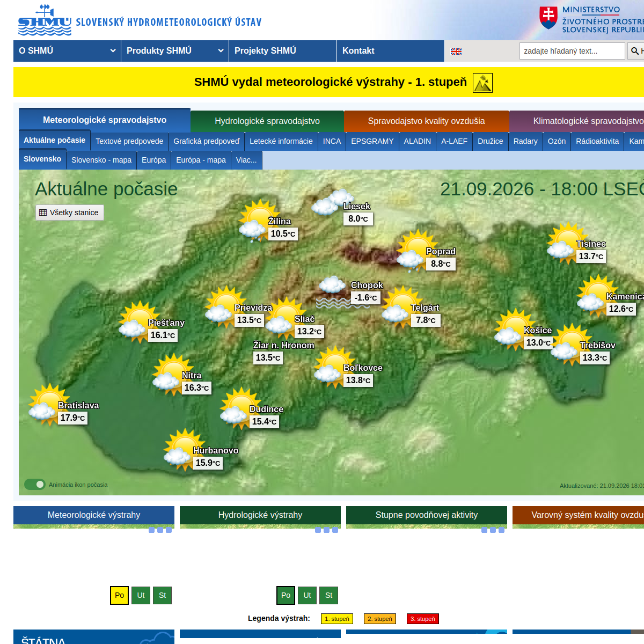644x644 pixels.
Task: Click the yellow SHMÚ warnings banner
Action: [328, 82]
